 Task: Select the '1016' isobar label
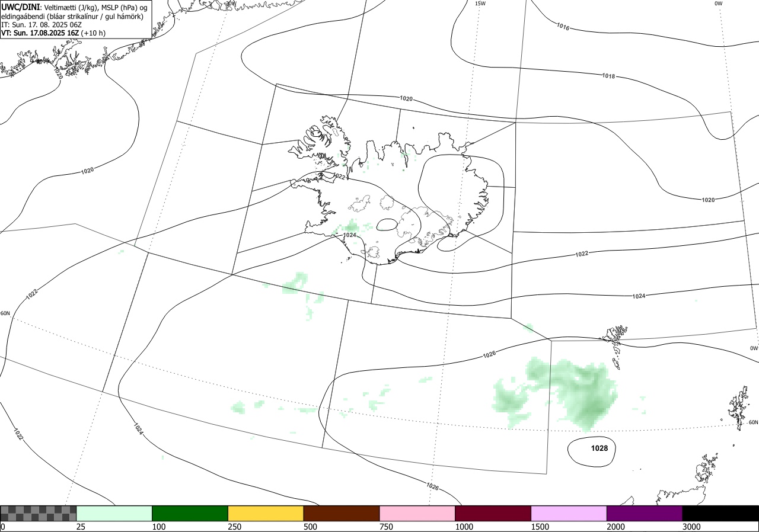563,26
